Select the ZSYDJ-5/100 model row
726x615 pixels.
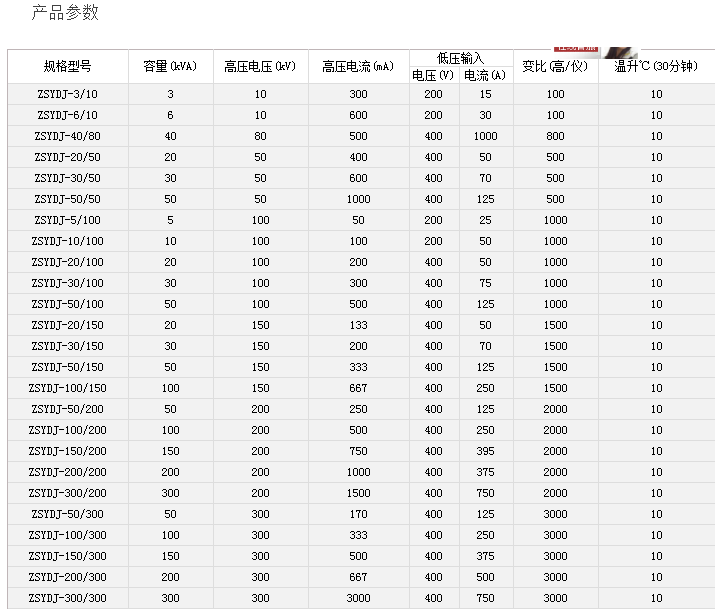(x=68, y=220)
